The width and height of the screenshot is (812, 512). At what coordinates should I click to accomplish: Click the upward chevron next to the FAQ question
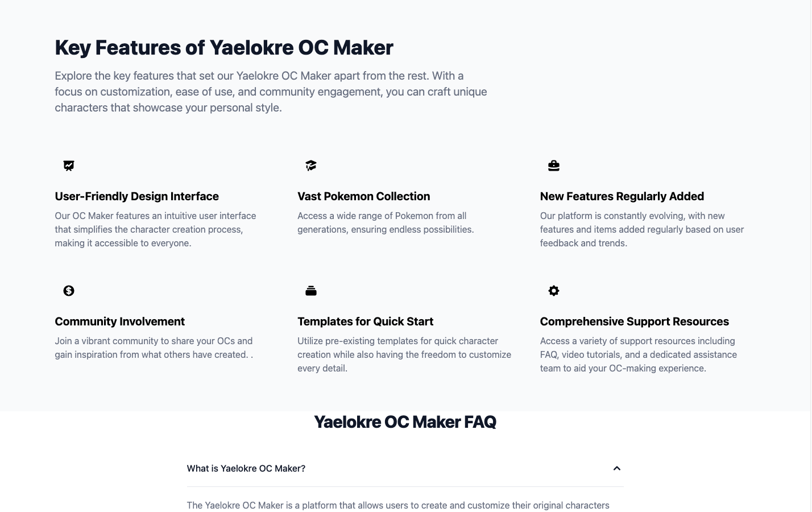pos(617,468)
